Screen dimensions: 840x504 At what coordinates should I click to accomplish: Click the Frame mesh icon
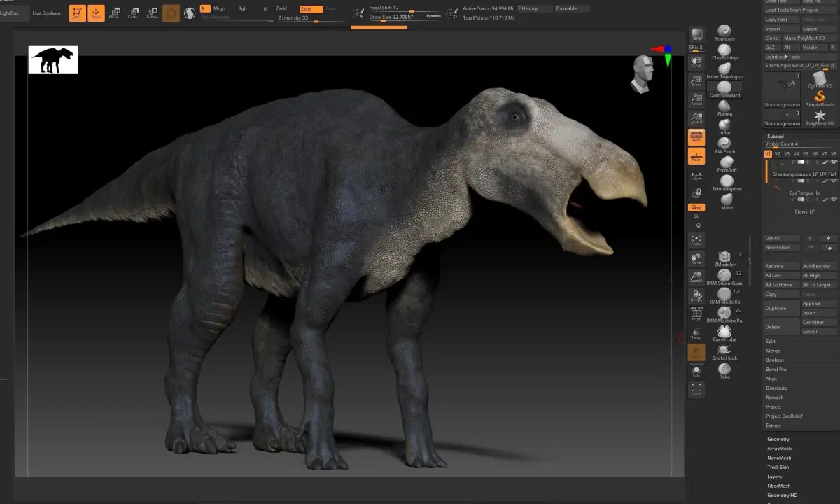click(696, 240)
